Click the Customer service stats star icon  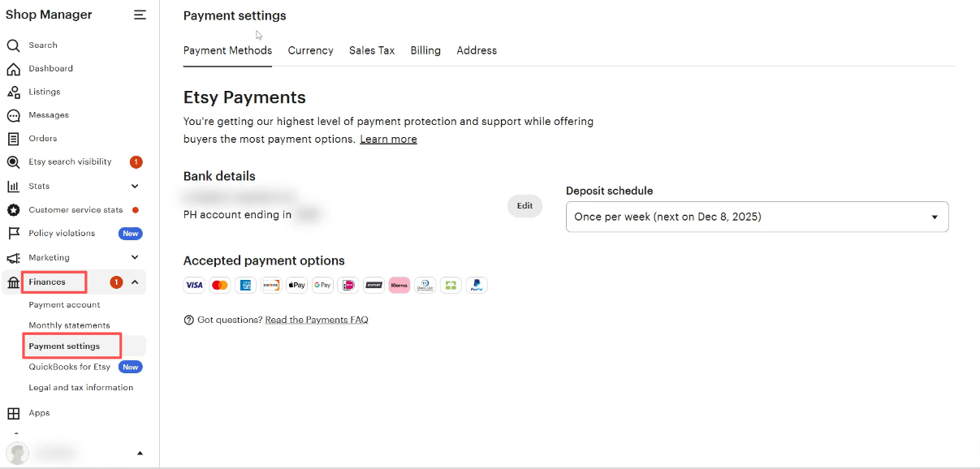click(13, 210)
